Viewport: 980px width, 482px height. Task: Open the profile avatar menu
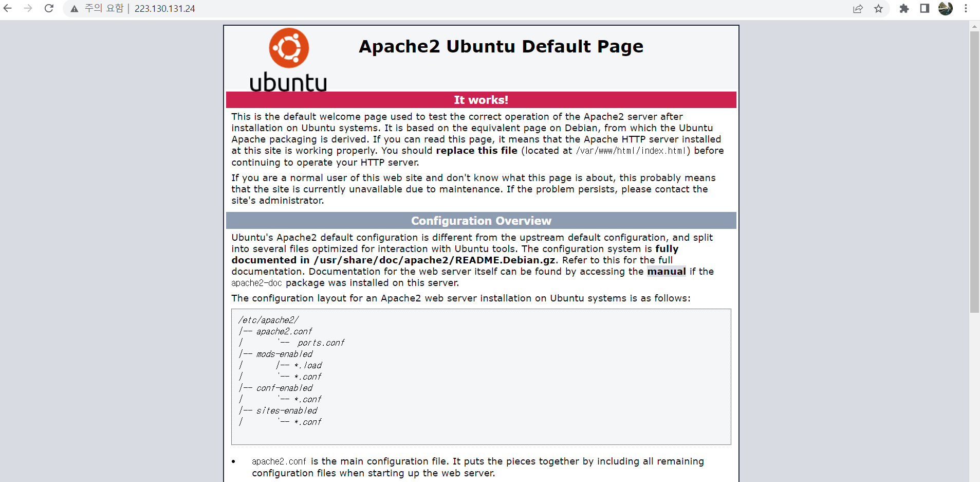point(946,8)
